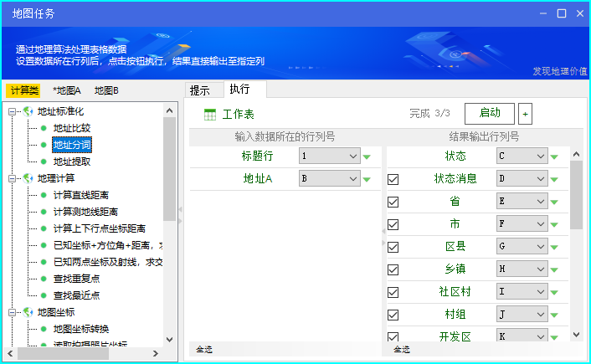
Task: Open the 市 output column dropdown
Action: (521, 224)
